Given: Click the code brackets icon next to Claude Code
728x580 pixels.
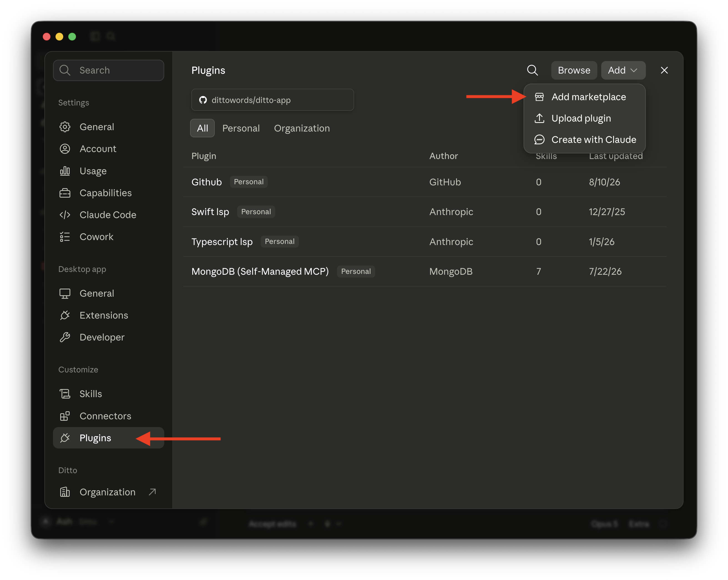Looking at the screenshot, I should coord(64,215).
